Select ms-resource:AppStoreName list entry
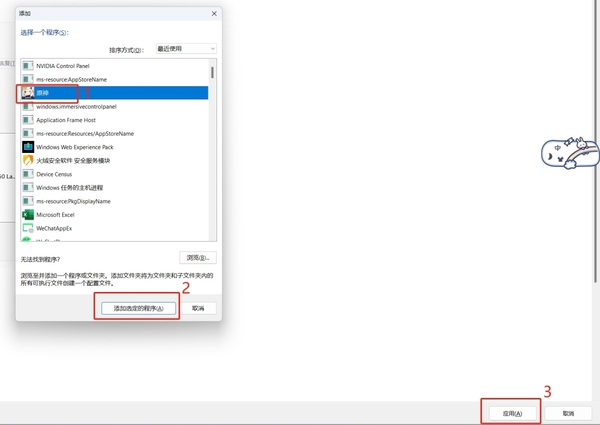600x425 pixels. click(x=71, y=79)
